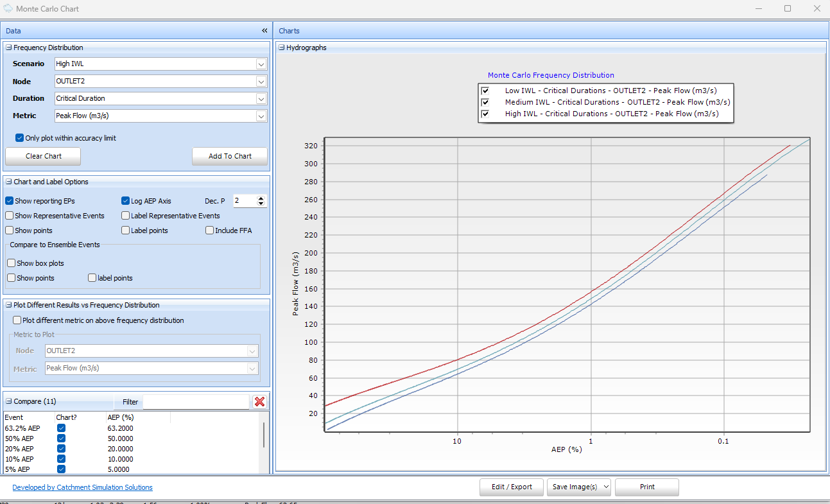The image size is (830, 504).
Task: Enable Show Representative Events
Action: pyautogui.click(x=11, y=215)
